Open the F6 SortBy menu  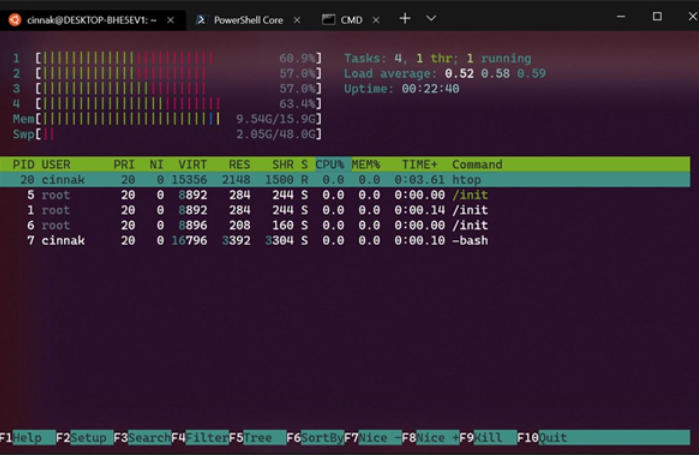click(x=315, y=438)
